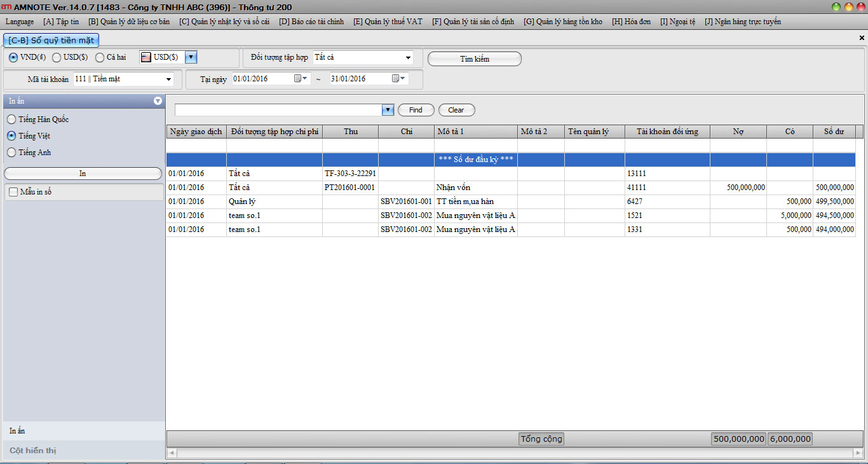Viewport: 868px width, 464px height.
Task: Click the Tìm kiếm search button
Action: click(474, 59)
